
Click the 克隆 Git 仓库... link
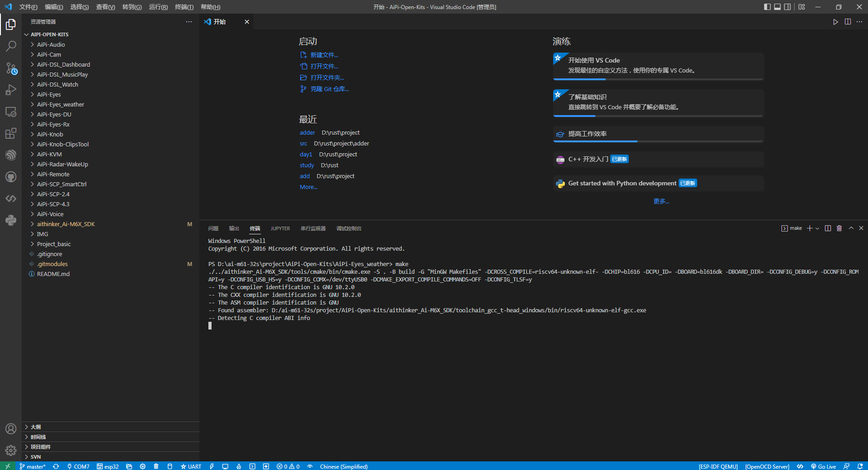324,89
